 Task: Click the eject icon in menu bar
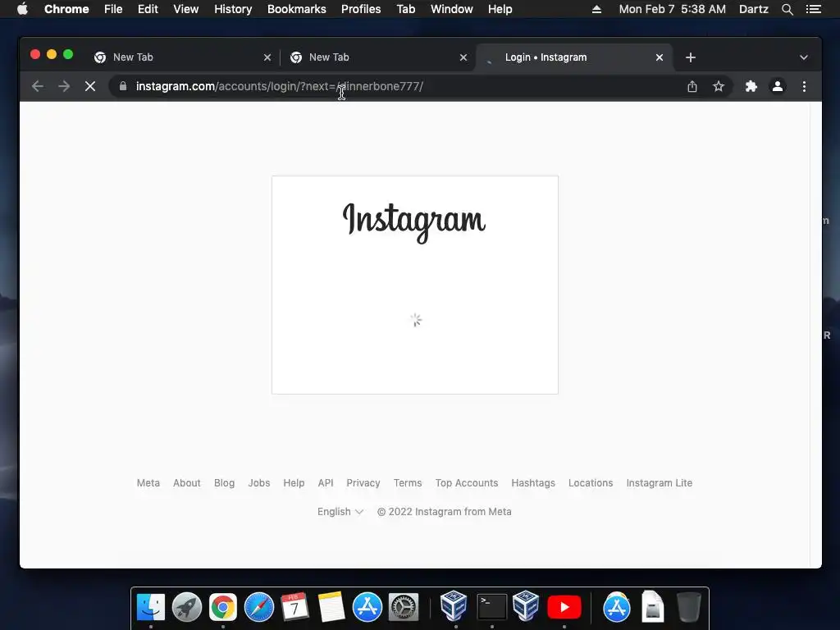point(597,9)
